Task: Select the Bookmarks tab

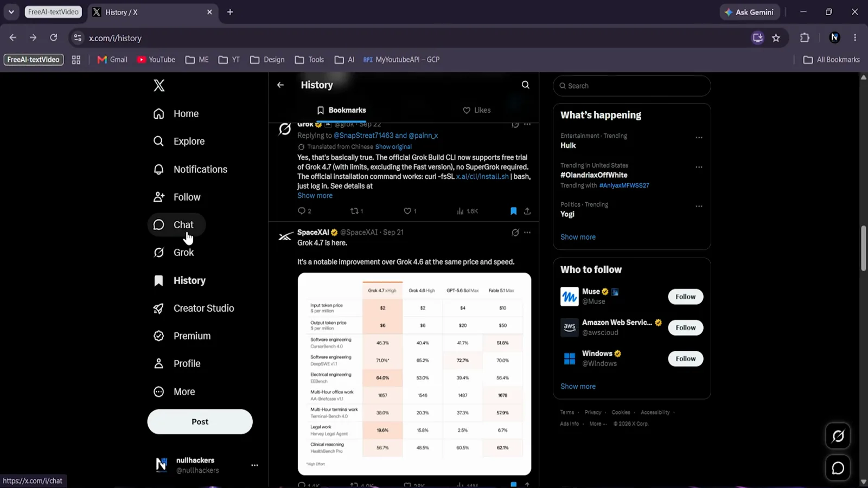Action: point(341,110)
